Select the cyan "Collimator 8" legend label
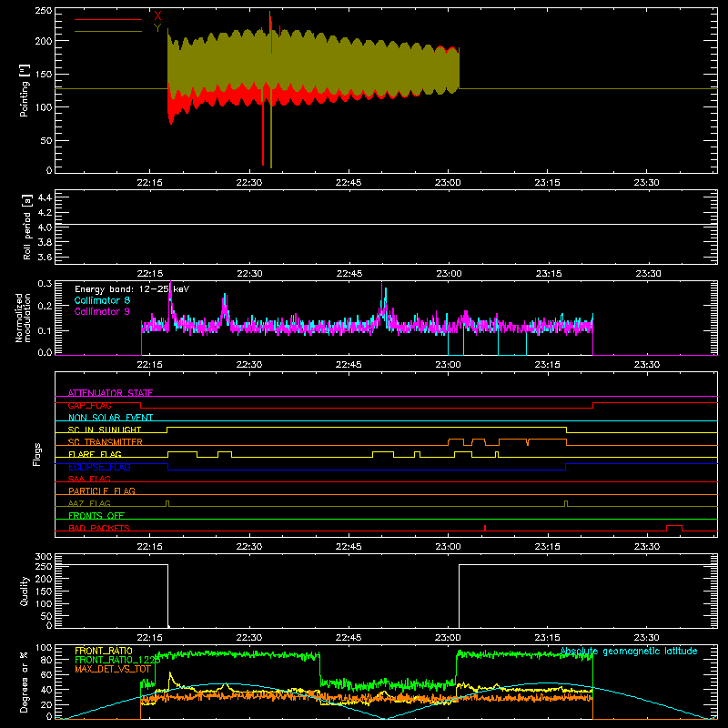Image resolution: width=728 pixels, height=728 pixels. (102, 300)
